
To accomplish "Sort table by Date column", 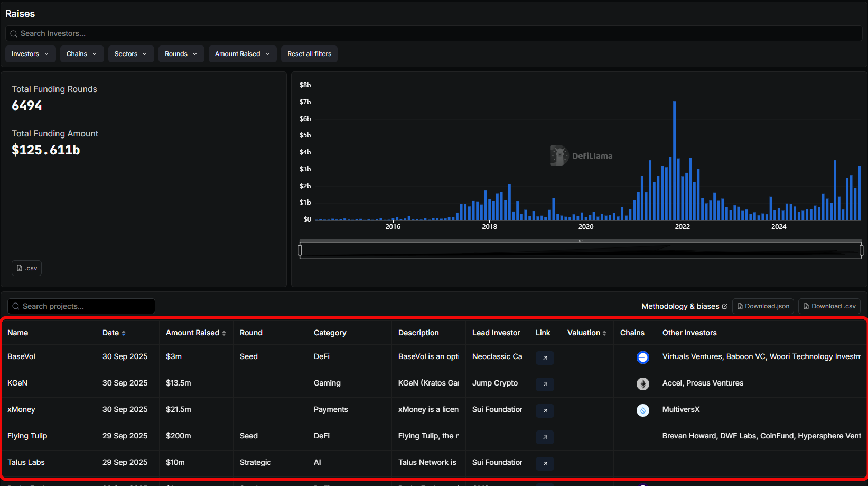I will (x=114, y=333).
